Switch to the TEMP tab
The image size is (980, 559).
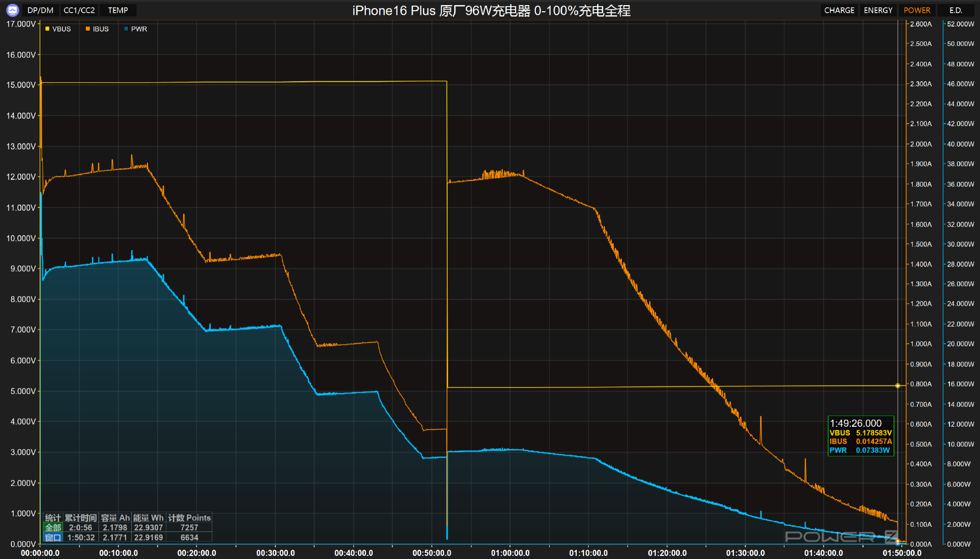tap(118, 10)
